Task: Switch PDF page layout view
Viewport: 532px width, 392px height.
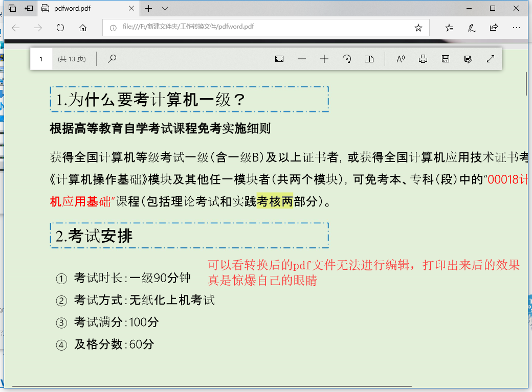Action: tap(369, 59)
